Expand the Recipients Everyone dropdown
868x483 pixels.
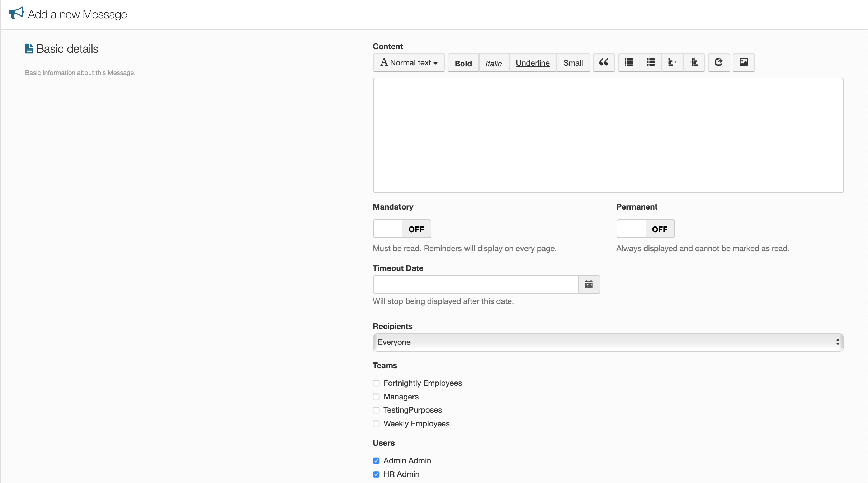(608, 342)
